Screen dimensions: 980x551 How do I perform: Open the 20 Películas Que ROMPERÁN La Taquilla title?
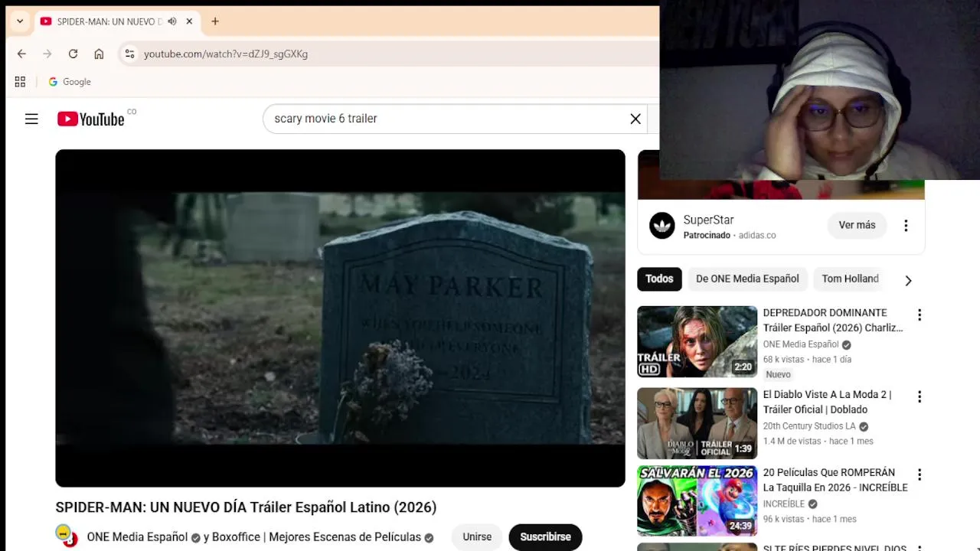click(x=835, y=480)
